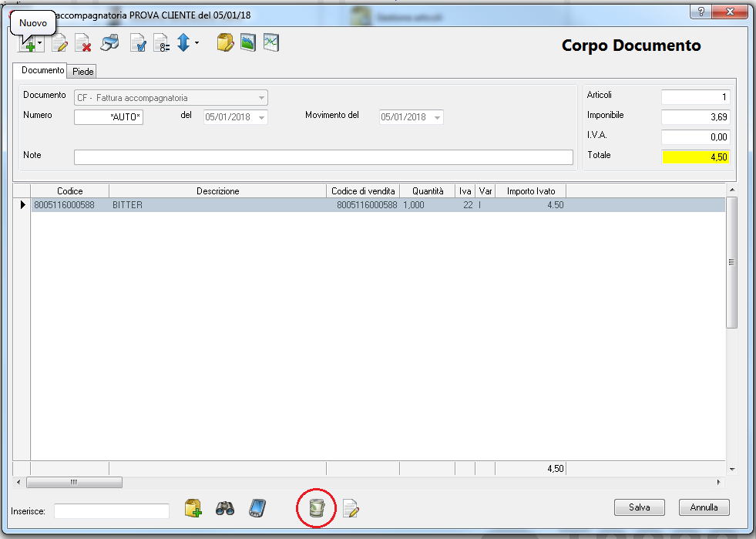Click into the Inserisce input field
Screen dimensions: 756x539
point(112,510)
